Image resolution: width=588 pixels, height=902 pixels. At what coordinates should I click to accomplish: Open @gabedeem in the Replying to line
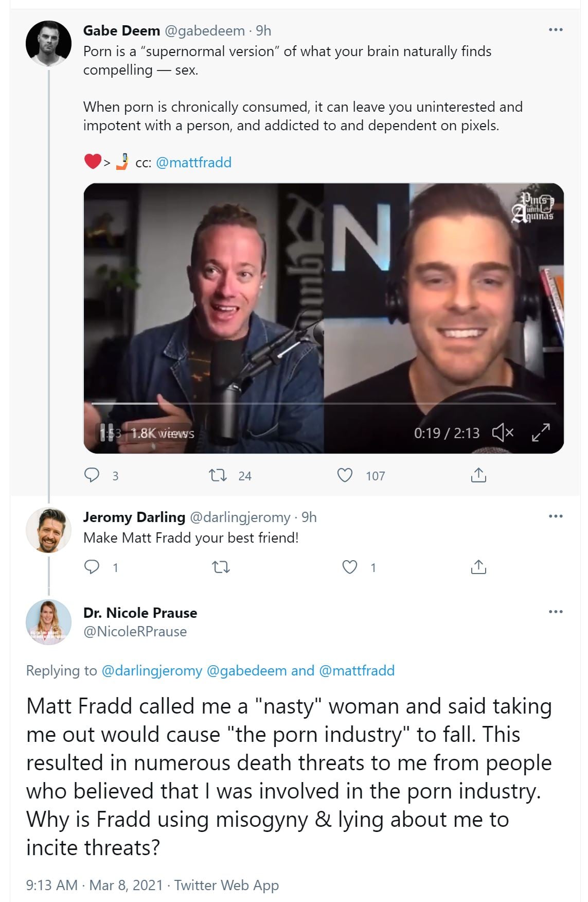coord(246,670)
